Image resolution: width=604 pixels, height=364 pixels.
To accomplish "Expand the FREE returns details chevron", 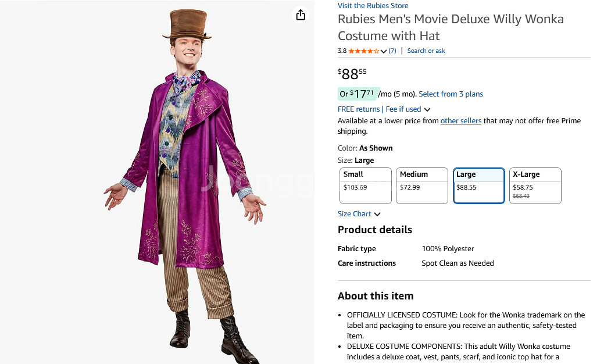I will point(427,109).
